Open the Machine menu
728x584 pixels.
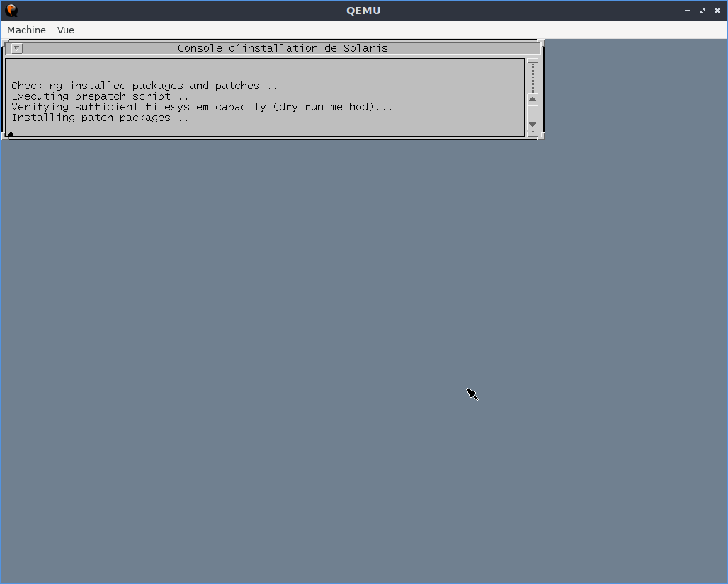pos(26,30)
